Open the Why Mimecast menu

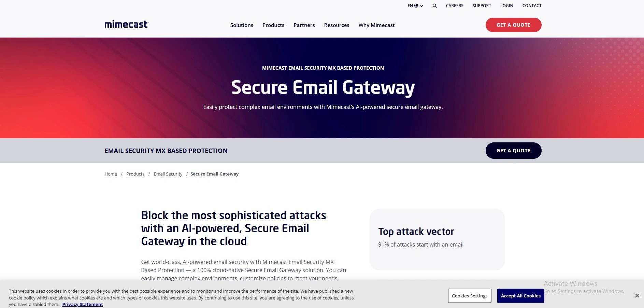(376, 25)
